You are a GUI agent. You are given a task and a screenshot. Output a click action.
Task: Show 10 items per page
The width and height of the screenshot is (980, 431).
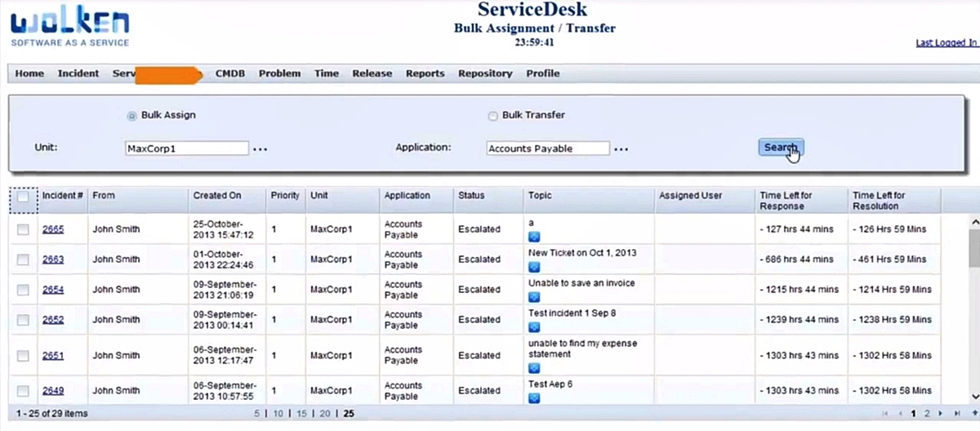(278, 414)
